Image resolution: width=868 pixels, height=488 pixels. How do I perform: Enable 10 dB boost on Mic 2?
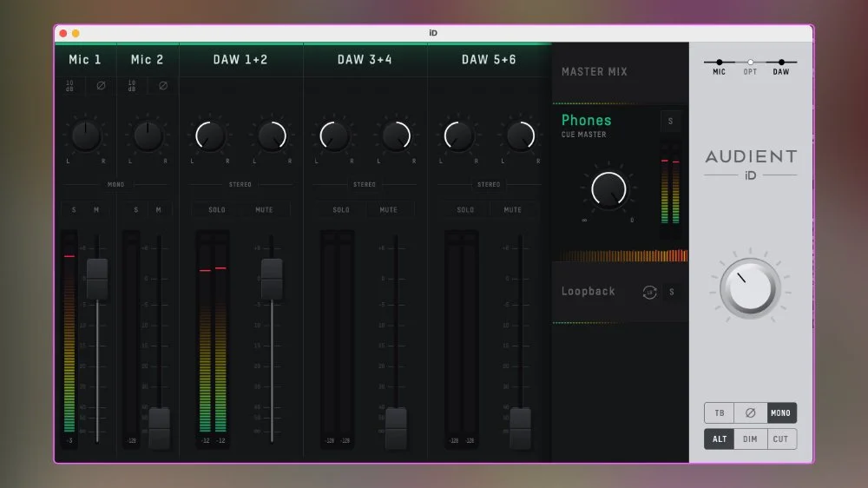coord(132,86)
